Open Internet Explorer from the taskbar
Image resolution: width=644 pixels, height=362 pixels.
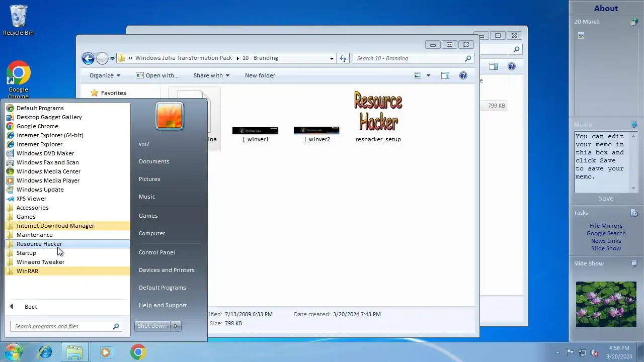pyautogui.click(x=45, y=352)
